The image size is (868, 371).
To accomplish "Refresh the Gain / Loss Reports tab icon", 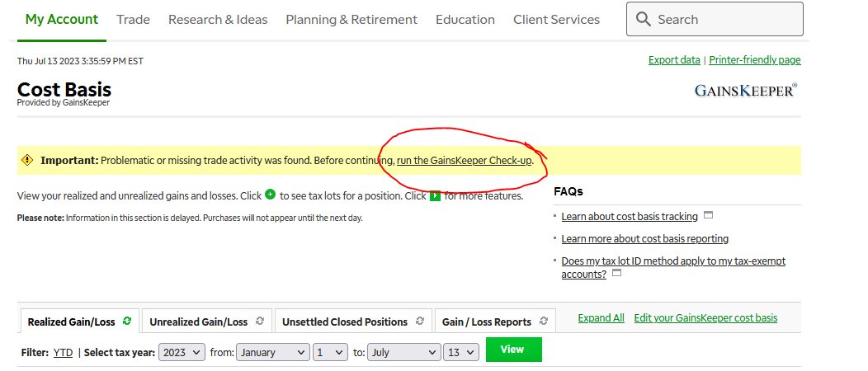I will coord(544,321).
